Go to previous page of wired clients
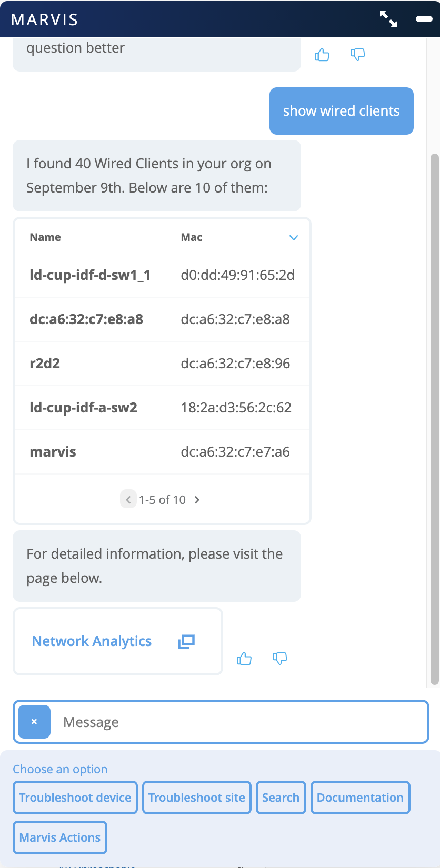440x868 pixels. pos(128,500)
